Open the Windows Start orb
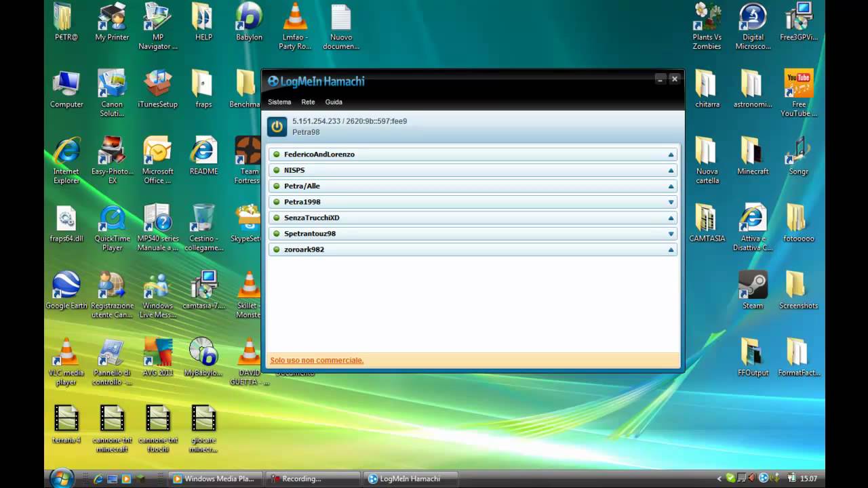This screenshot has width=868, height=488. click(61, 478)
